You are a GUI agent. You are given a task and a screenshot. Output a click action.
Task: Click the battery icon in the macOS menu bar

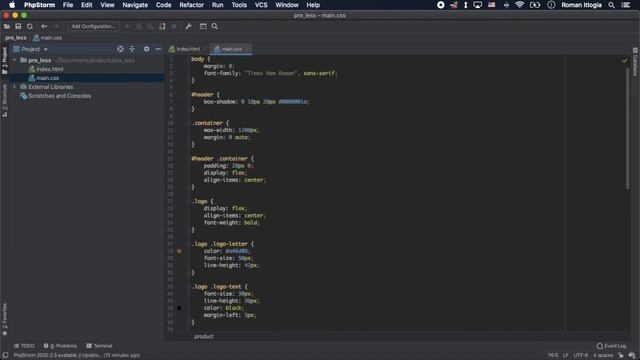(x=535, y=5)
